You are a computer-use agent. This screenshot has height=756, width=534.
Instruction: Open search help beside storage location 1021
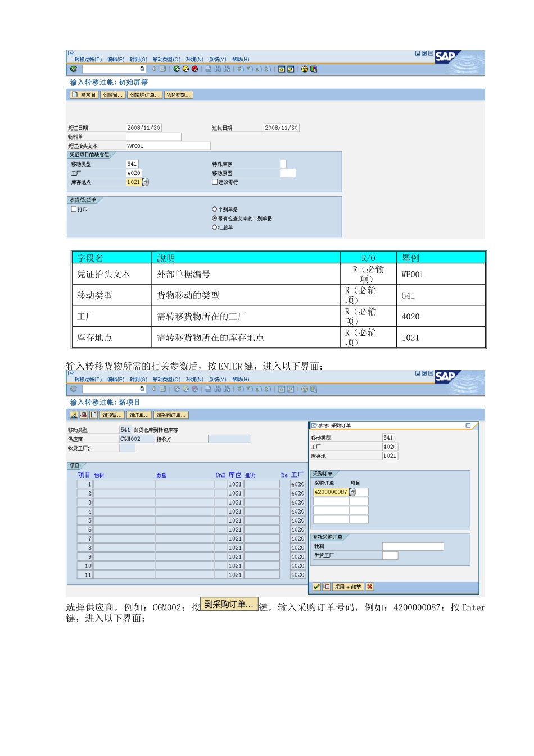(146, 182)
